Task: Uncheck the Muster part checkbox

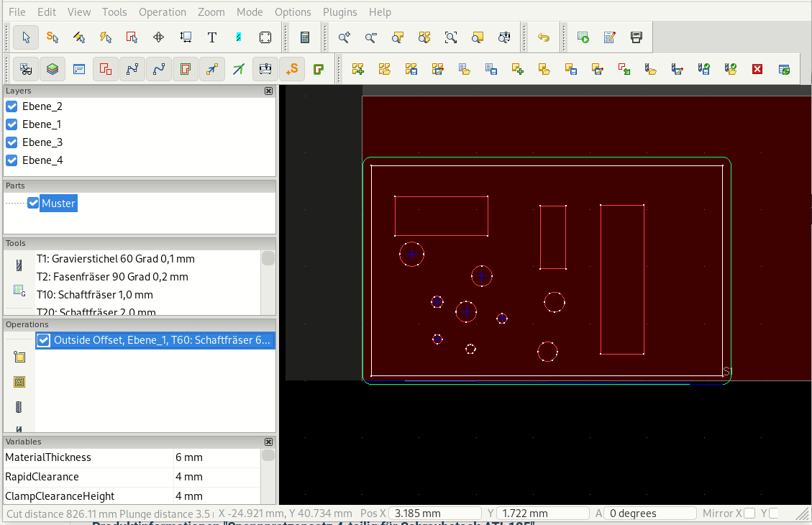Action: [x=33, y=203]
